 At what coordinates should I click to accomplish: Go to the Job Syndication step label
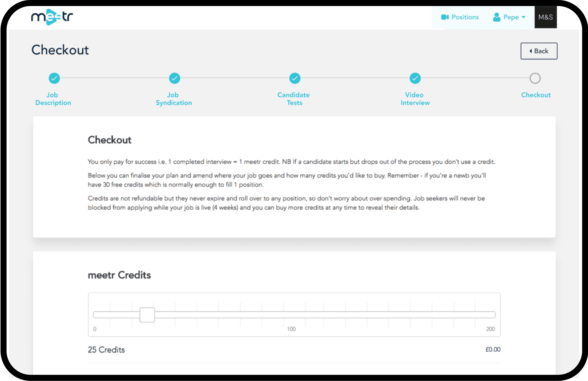pos(174,99)
